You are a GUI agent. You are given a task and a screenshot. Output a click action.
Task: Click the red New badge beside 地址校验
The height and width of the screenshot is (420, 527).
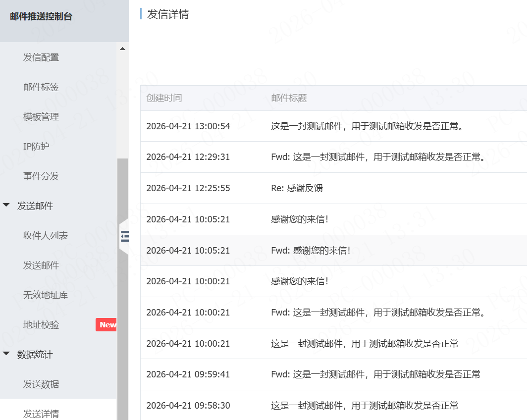point(106,324)
